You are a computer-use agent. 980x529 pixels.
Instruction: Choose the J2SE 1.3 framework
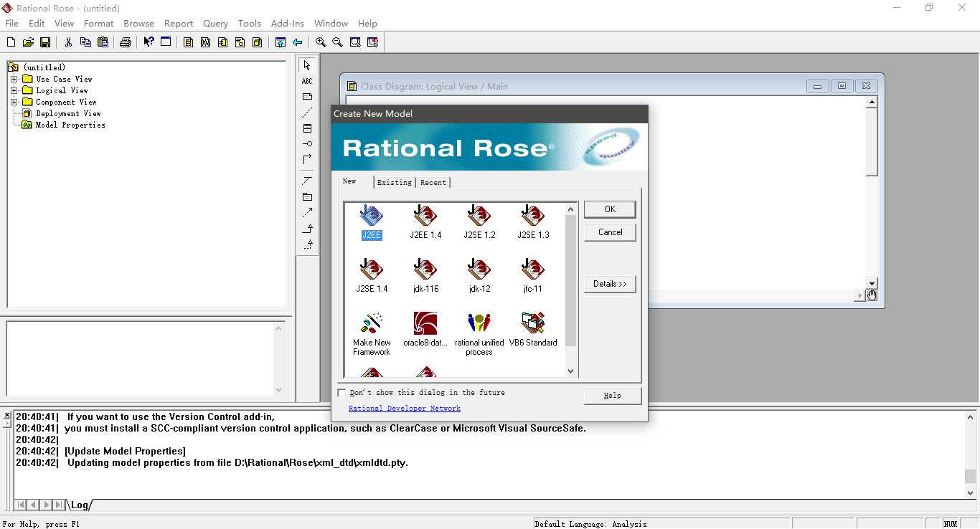tap(533, 222)
